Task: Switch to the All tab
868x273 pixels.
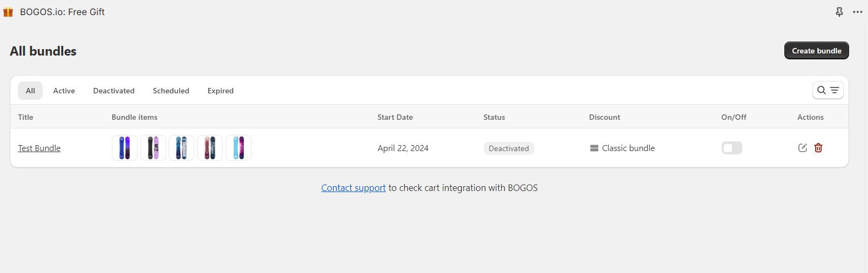Action: [30, 91]
